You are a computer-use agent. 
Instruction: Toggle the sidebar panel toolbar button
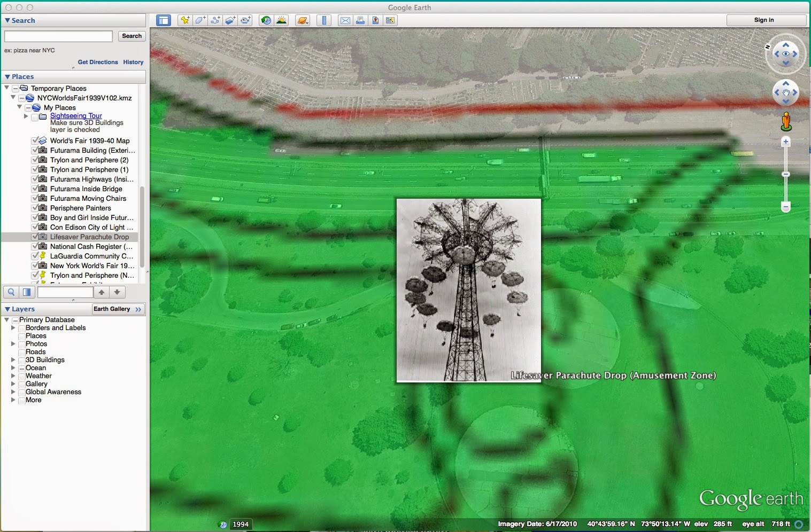(163, 20)
